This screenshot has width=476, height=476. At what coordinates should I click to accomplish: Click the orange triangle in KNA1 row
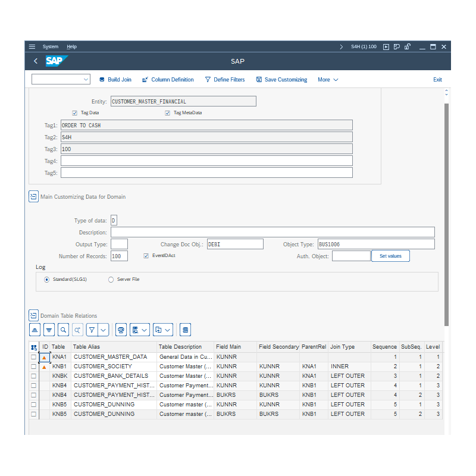pos(44,358)
